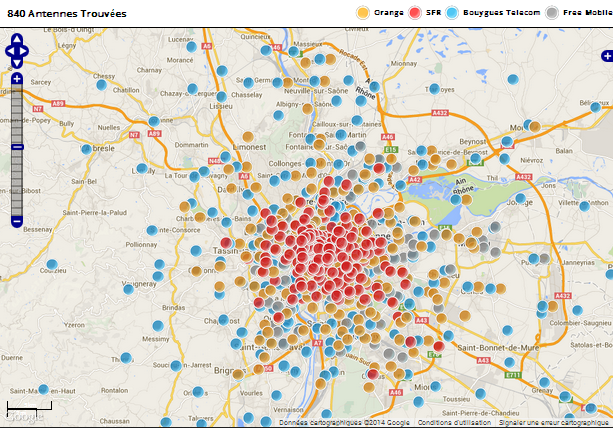
Task: Click the zoom slider handle
Action: 17,147
